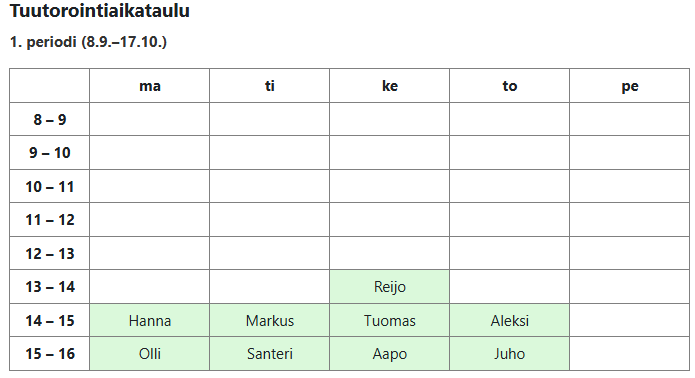This screenshot has width=695, height=378.
Task: Click the "ke" column header
Action: click(389, 86)
